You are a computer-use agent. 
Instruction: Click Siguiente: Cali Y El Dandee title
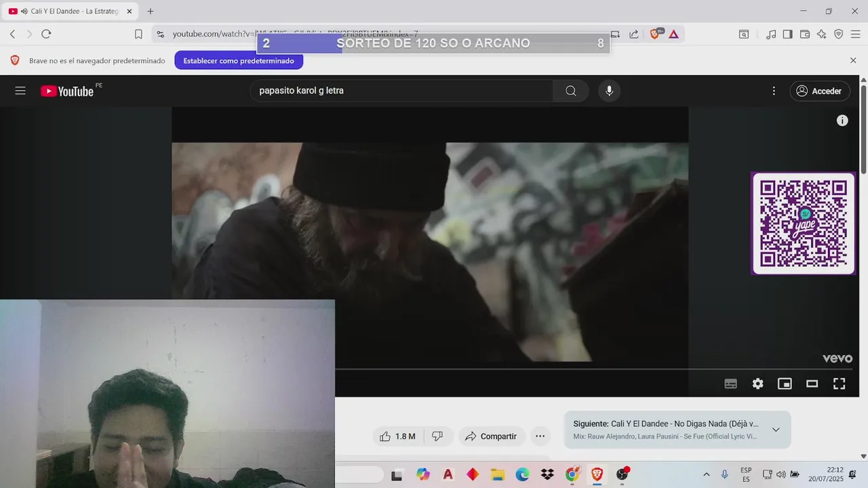coord(666,424)
